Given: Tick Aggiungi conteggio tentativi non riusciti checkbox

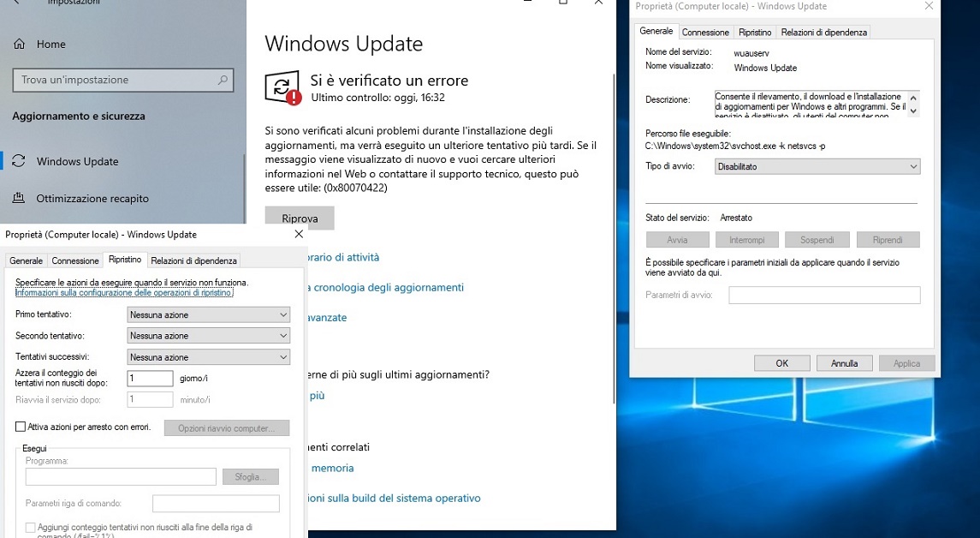Looking at the screenshot, I should coord(30,528).
